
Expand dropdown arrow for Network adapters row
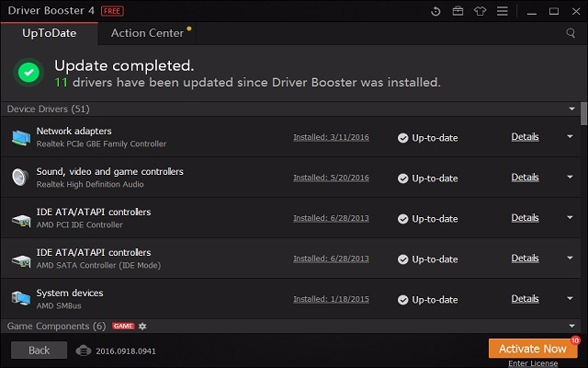pos(570,136)
